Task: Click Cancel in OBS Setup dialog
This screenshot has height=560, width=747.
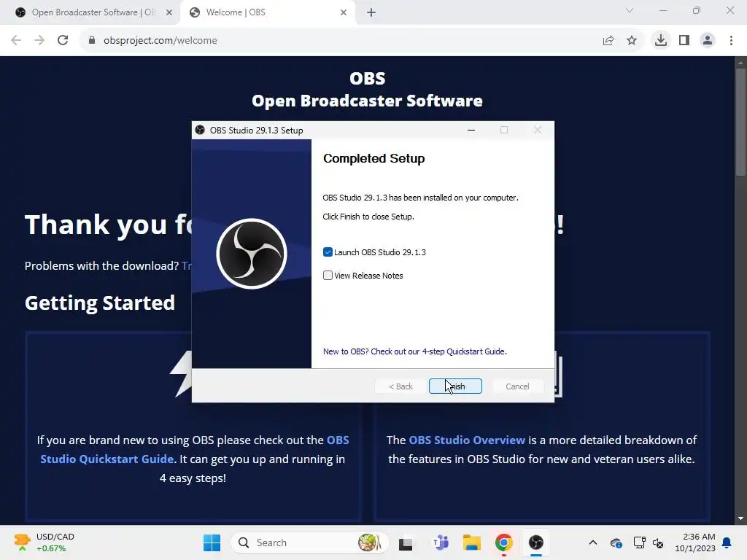Action: click(x=517, y=386)
